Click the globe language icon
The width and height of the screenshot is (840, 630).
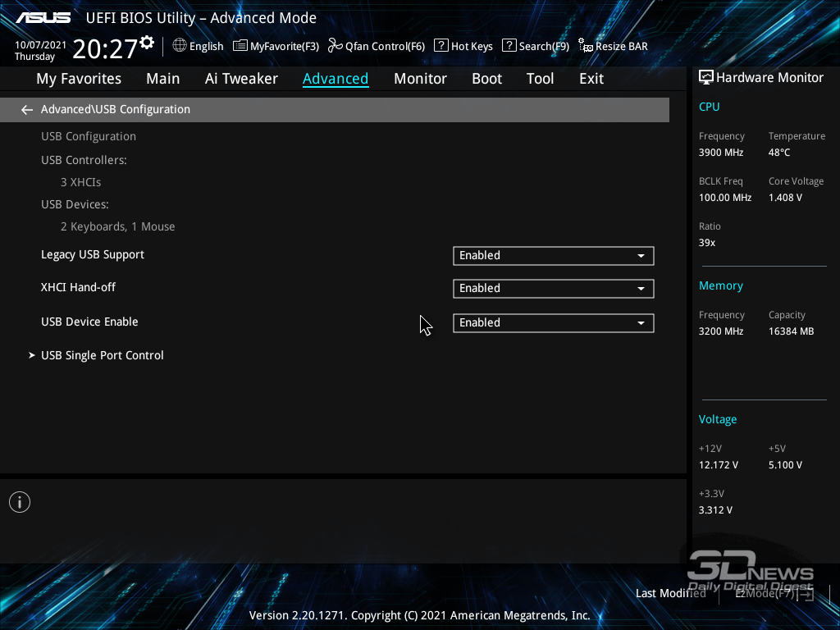(x=180, y=46)
